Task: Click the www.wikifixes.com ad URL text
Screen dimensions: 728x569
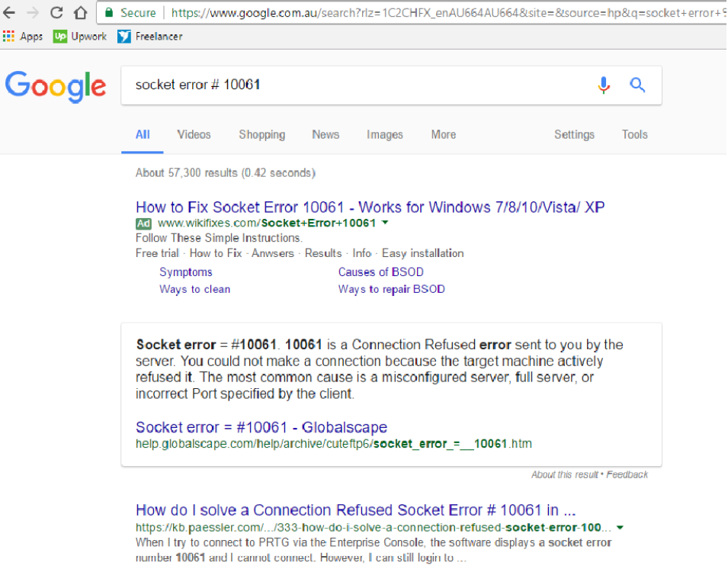Action: pos(267,223)
